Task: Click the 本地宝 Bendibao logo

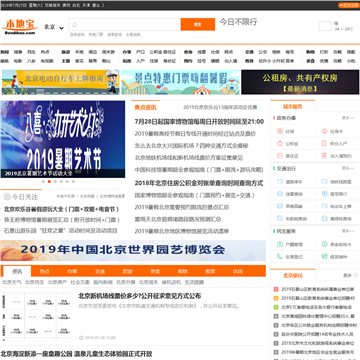Action: (20, 27)
